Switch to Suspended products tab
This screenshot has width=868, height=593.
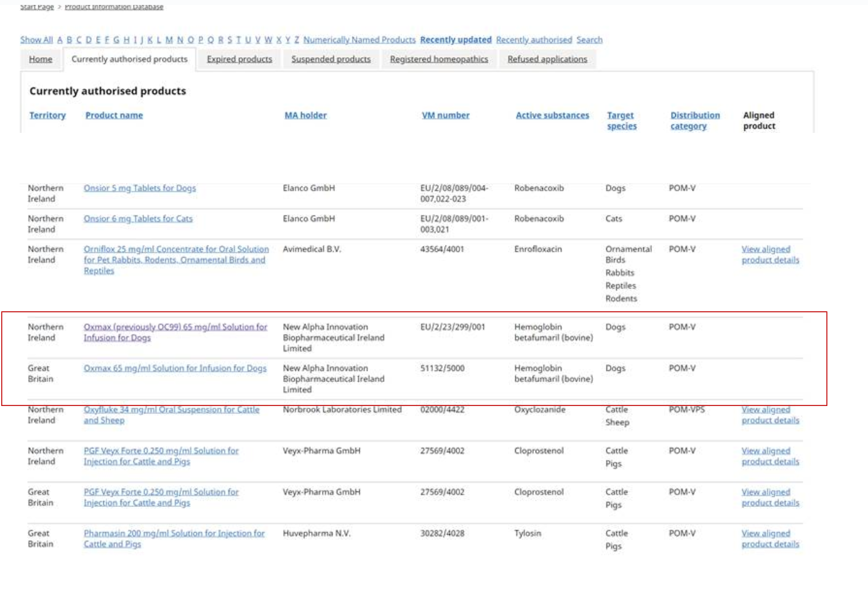(x=331, y=59)
